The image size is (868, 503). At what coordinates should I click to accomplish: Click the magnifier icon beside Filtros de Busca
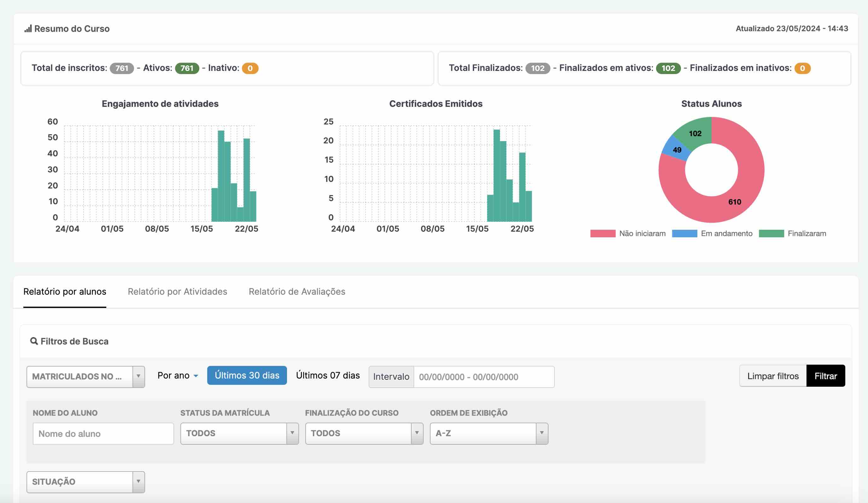pos(34,341)
